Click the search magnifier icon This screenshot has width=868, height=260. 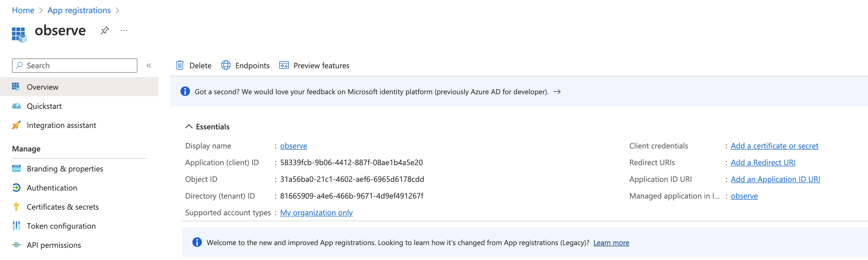[19, 65]
